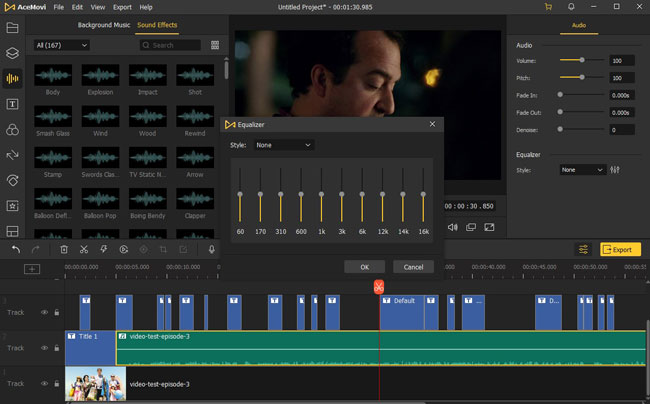Viewport: 650px width, 404px height.
Task: Click OK in the Equalizer dialog
Action: coord(364,267)
